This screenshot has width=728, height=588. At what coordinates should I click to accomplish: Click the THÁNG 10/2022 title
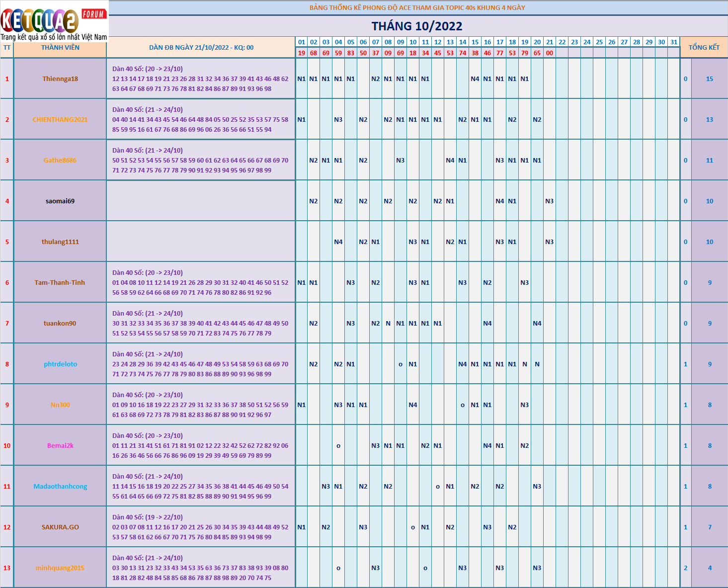pos(417,26)
